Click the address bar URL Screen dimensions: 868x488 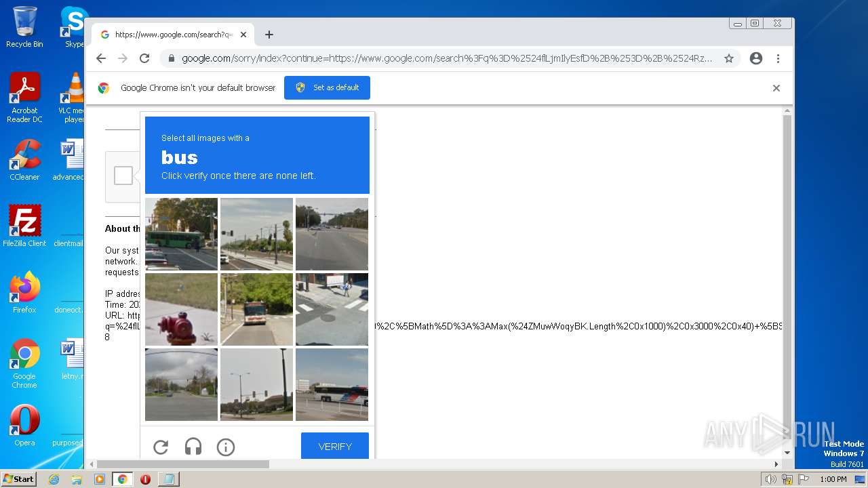point(447,58)
